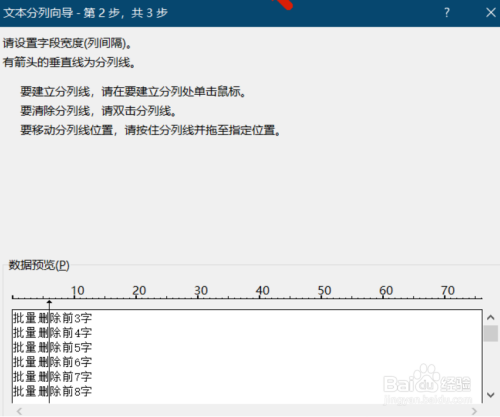This screenshot has height=417, width=500.
Task: Click scroll down arrow in data preview
Action: [x=490, y=395]
